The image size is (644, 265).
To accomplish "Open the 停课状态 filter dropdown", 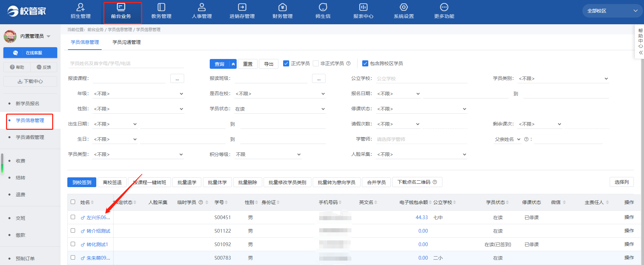I will coord(421,109).
